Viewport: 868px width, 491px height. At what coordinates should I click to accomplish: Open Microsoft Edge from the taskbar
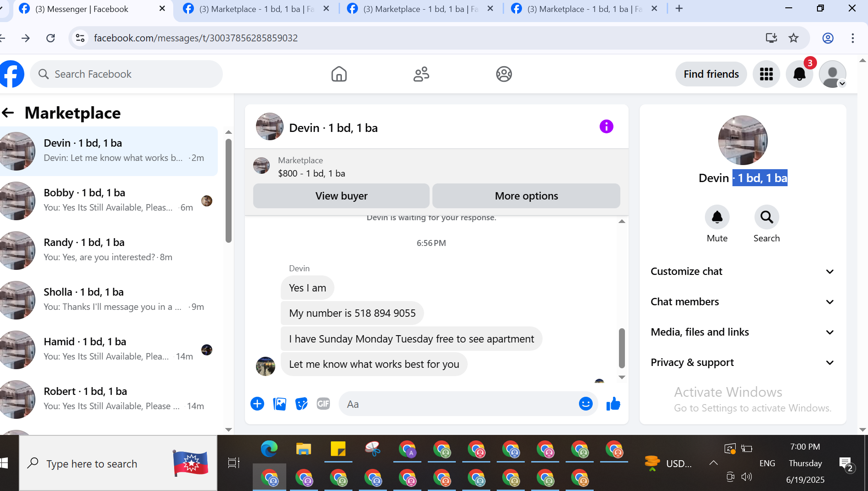point(269,449)
